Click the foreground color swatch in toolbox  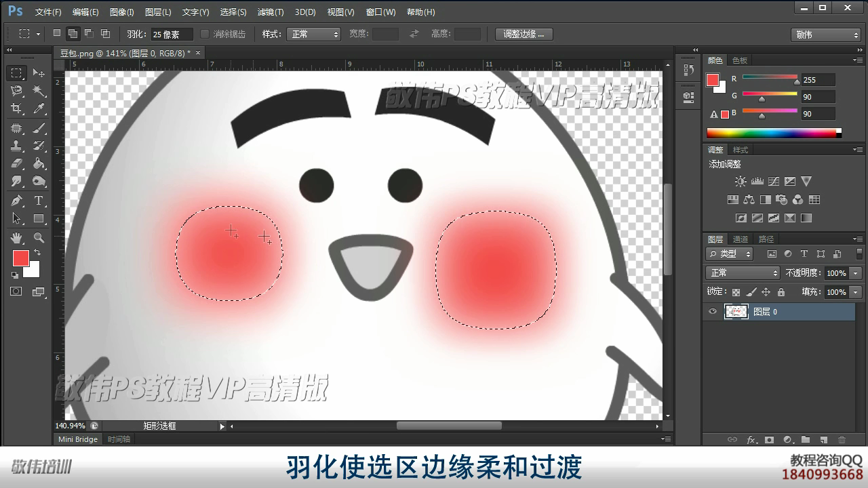pos(20,258)
